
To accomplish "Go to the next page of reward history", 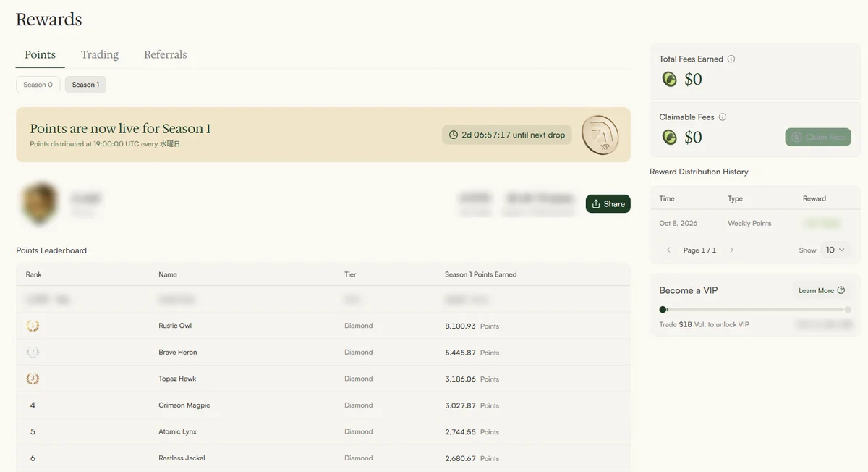I will click(731, 250).
